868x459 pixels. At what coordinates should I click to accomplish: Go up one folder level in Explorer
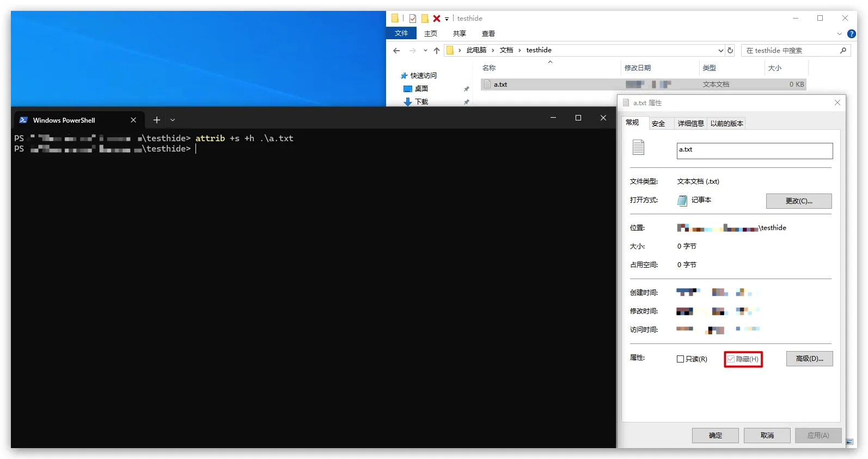click(x=436, y=51)
